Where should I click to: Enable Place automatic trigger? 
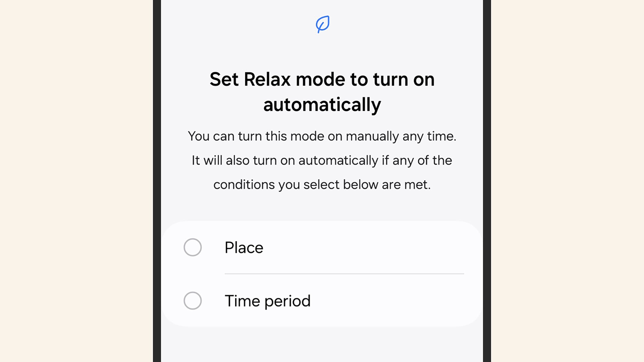pyautogui.click(x=193, y=247)
